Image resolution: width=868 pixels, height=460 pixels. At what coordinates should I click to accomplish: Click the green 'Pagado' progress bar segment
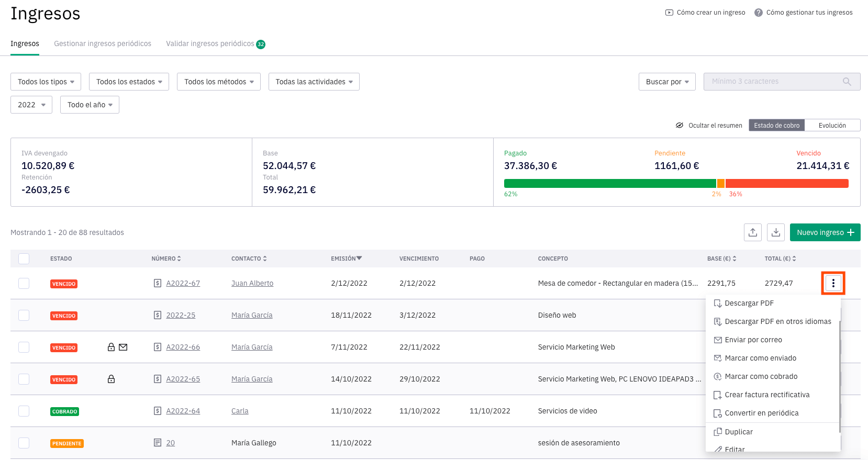pyautogui.click(x=609, y=183)
